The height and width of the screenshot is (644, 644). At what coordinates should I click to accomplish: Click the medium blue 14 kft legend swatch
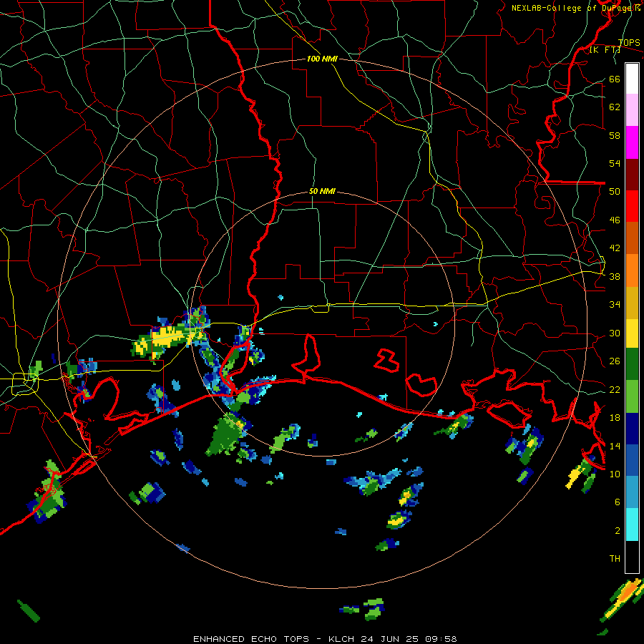pyautogui.click(x=632, y=461)
